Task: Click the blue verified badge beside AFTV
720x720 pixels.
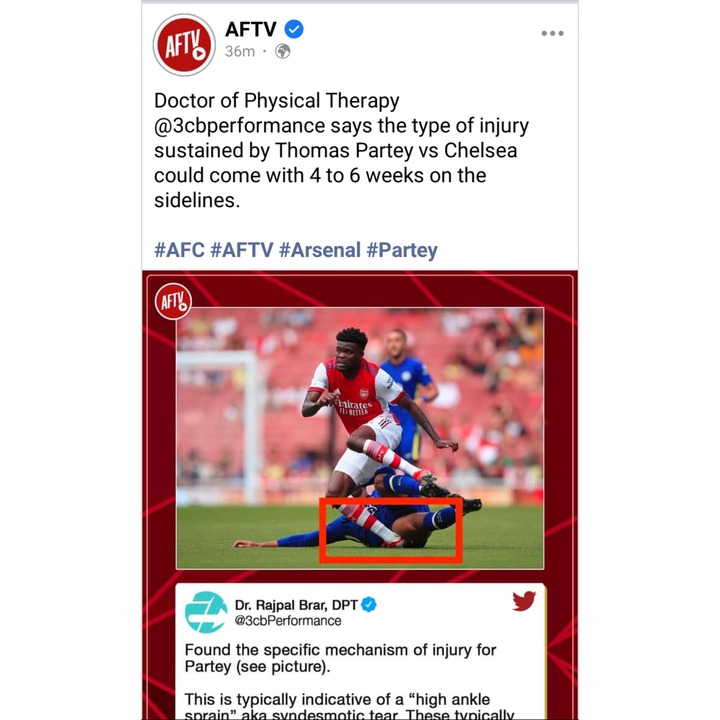Action: (x=294, y=29)
